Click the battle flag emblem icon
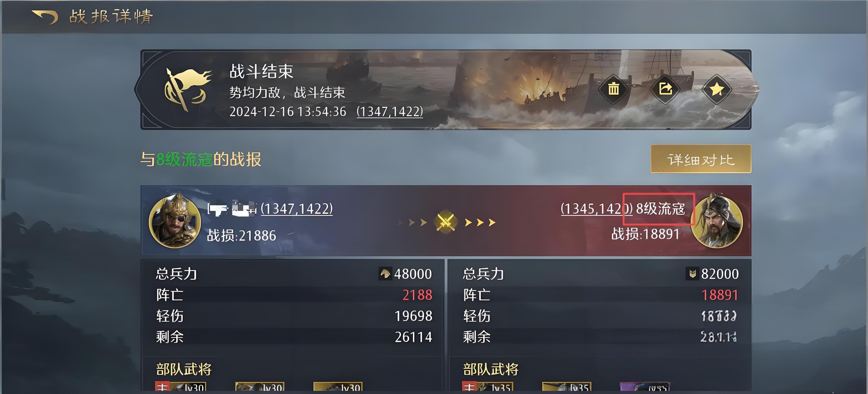The width and height of the screenshot is (868, 394). click(186, 89)
